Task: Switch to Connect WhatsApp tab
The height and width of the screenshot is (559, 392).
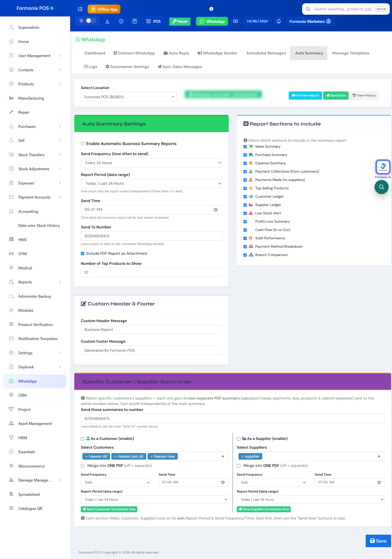Action: (x=134, y=53)
